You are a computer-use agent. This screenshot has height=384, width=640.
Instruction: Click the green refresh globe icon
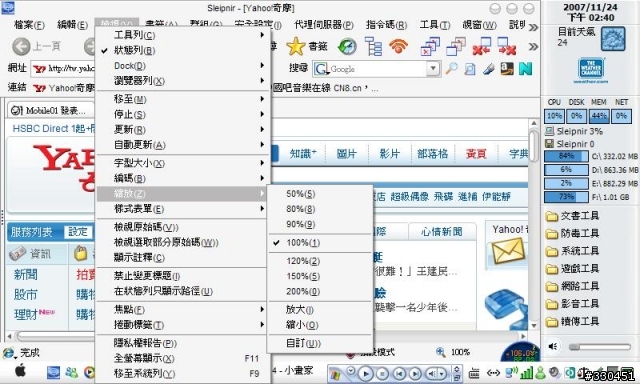point(347,47)
